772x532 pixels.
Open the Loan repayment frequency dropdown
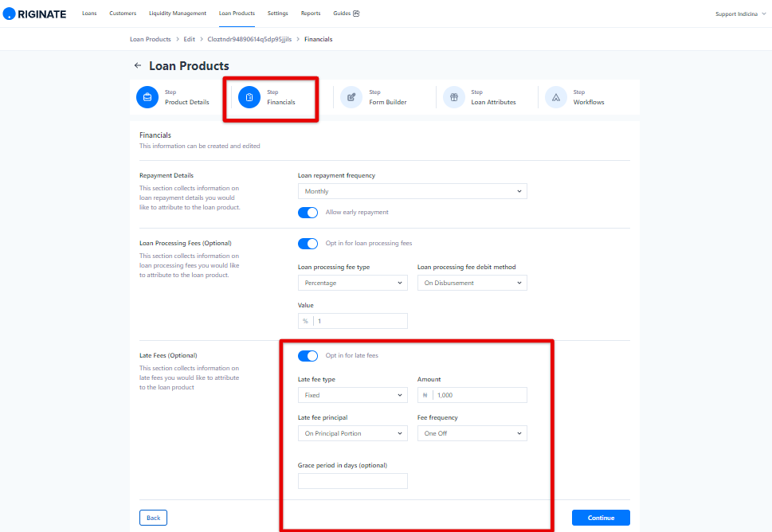pos(412,191)
